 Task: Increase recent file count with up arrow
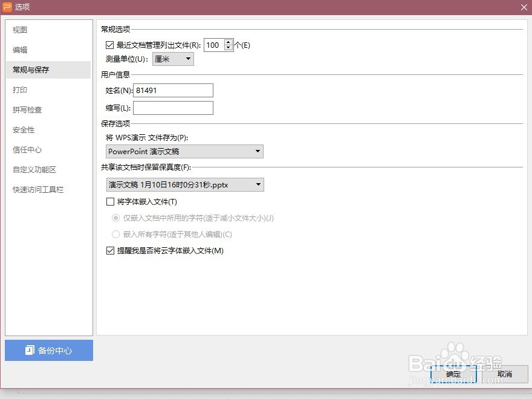coord(229,42)
